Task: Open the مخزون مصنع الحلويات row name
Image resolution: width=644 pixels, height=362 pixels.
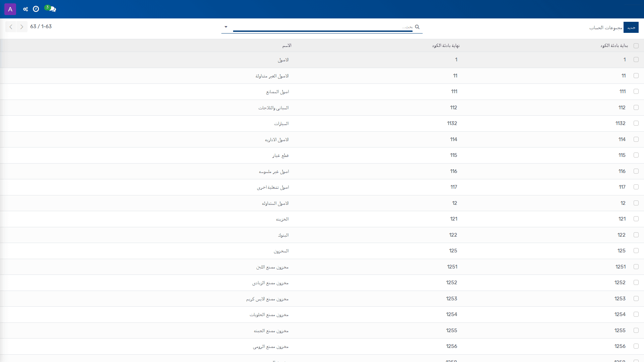Action: coord(269,315)
